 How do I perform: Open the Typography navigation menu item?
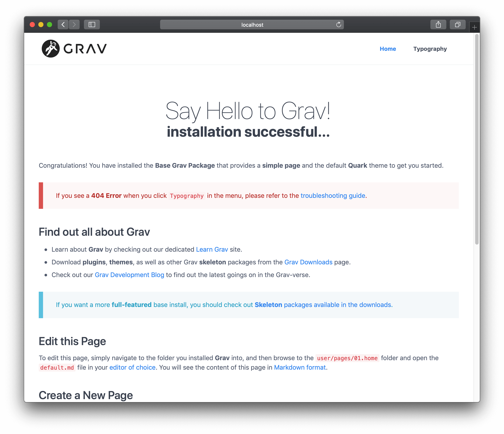[x=429, y=48]
